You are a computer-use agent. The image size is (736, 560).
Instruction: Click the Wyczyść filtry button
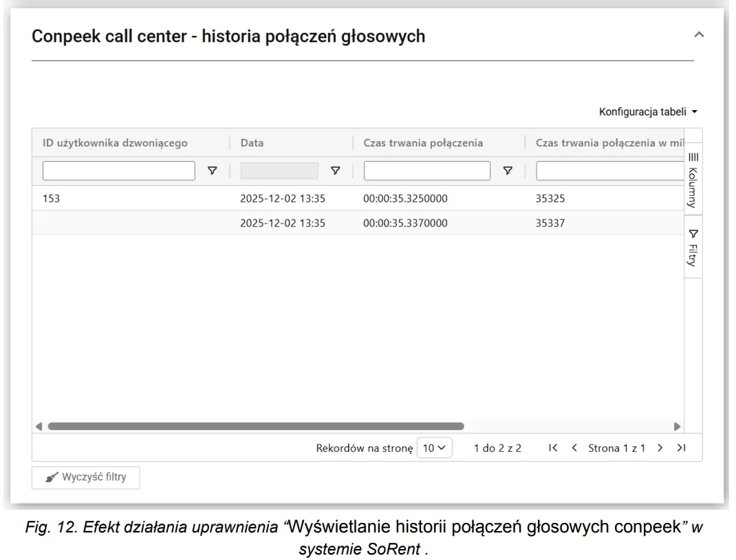point(86,477)
